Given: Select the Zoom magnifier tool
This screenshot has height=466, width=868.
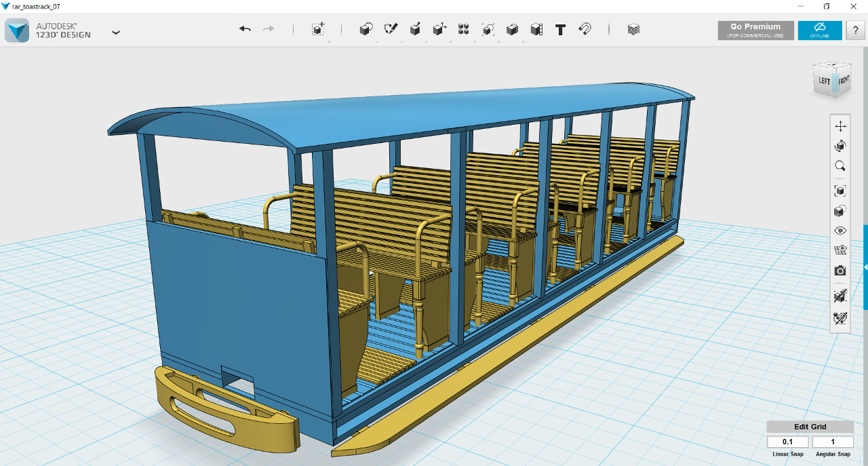Looking at the screenshot, I should 840,166.
